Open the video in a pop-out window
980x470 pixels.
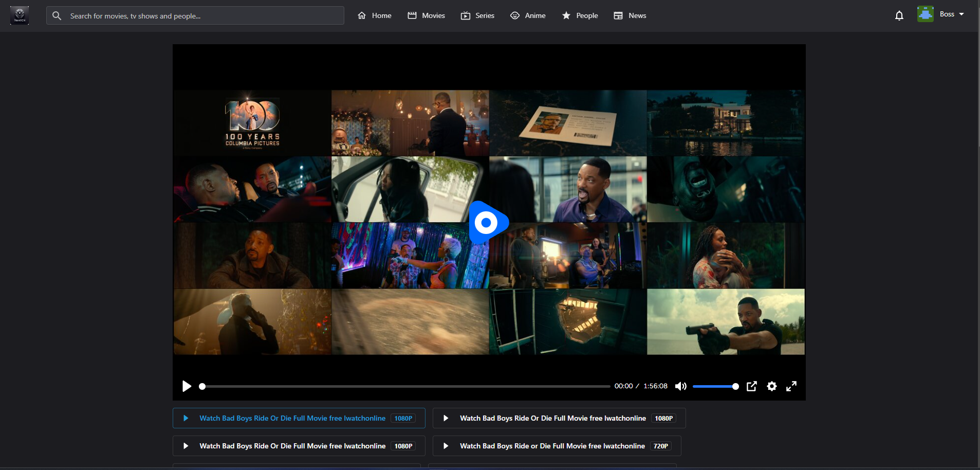point(751,386)
